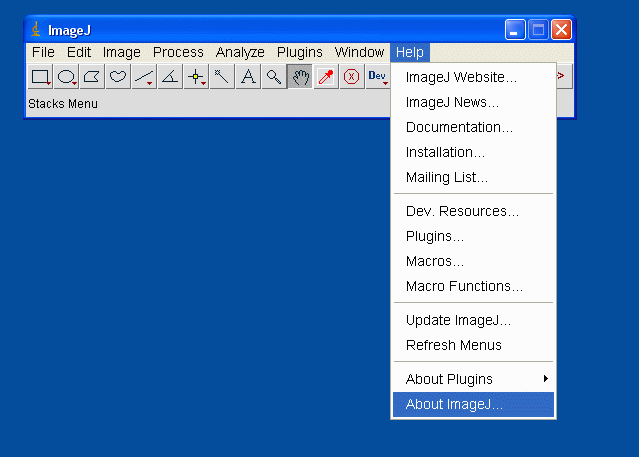Select the Straight Line tool

(x=144, y=77)
